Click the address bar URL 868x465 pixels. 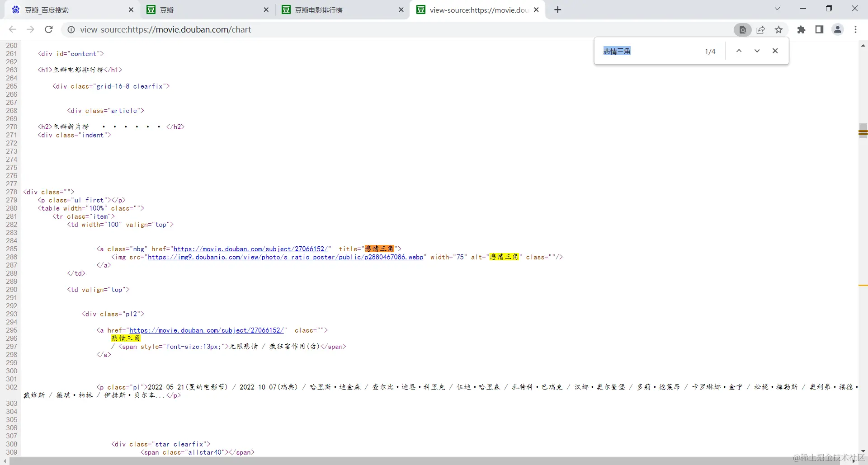165,30
